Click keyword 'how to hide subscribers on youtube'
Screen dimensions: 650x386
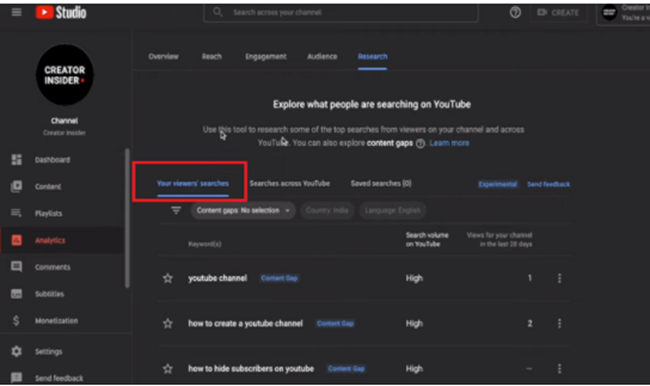coord(251,369)
